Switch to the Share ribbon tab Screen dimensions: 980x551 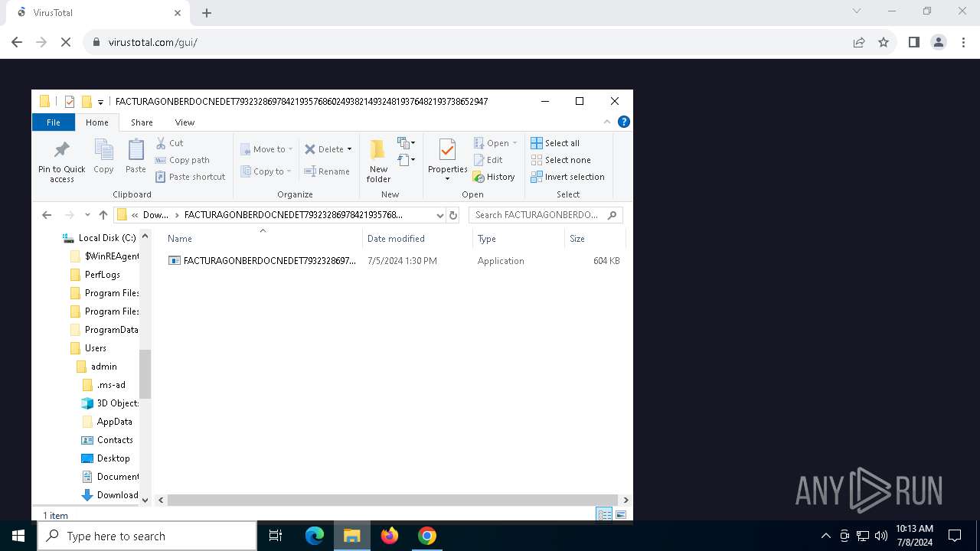pos(142,122)
